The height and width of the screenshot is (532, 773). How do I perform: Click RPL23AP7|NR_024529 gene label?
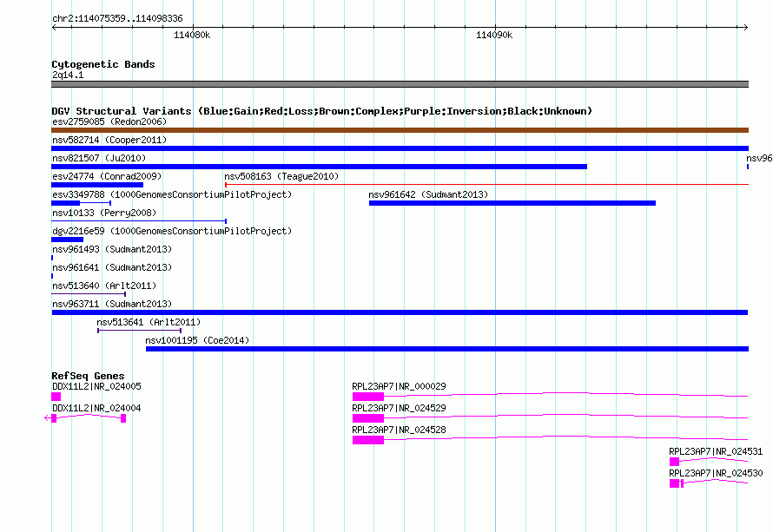(x=399, y=409)
